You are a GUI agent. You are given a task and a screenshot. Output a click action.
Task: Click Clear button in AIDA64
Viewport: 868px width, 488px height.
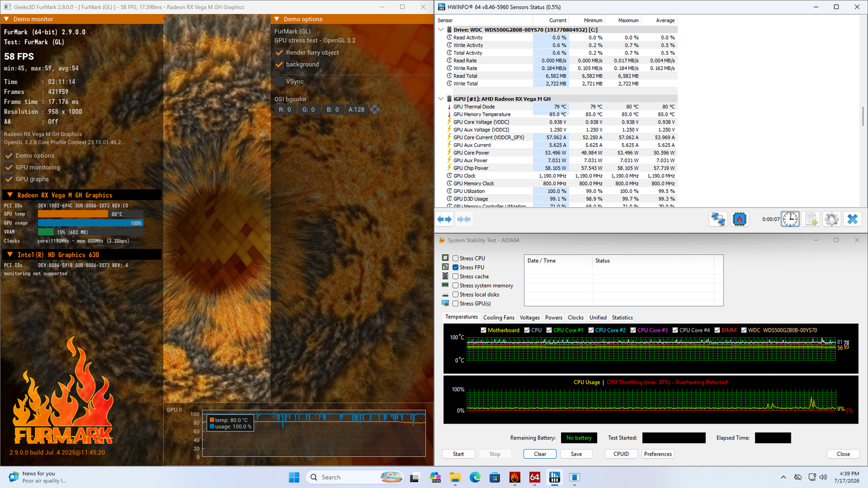pyautogui.click(x=540, y=454)
